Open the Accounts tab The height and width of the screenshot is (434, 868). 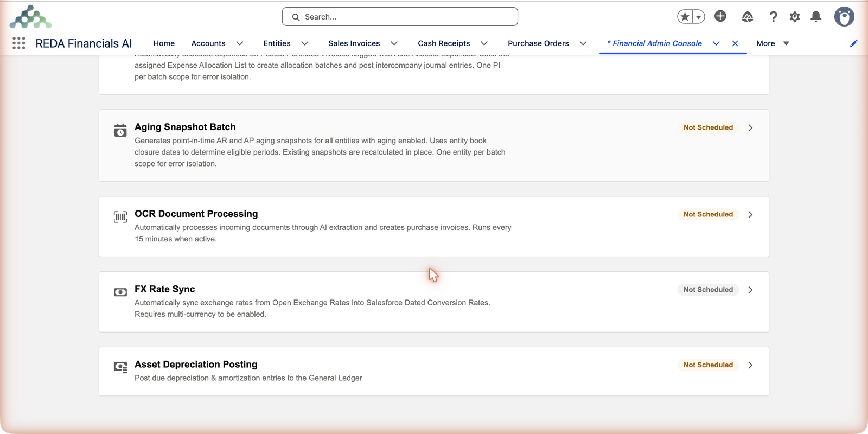click(x=208, y=43)
